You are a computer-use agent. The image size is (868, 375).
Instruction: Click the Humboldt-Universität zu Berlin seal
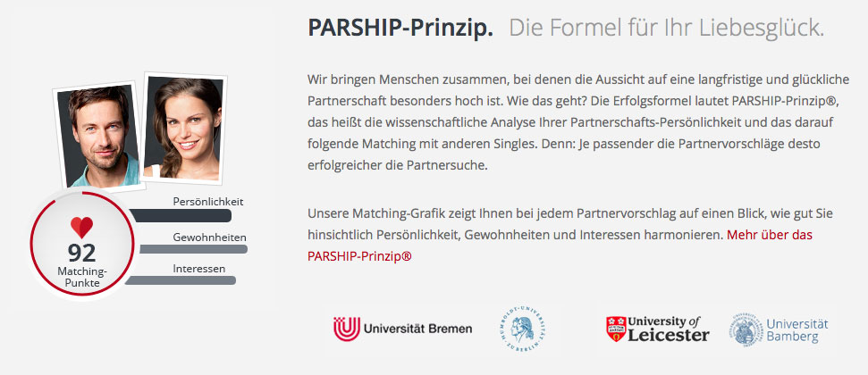pos(521,329)
